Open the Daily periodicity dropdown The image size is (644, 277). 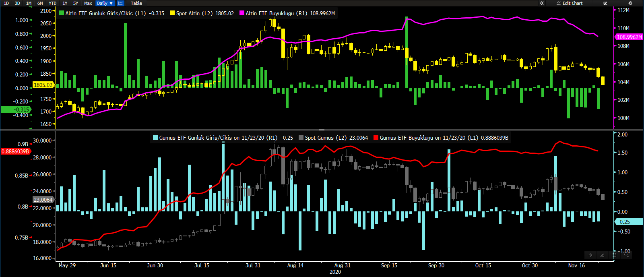coord(105,3)
